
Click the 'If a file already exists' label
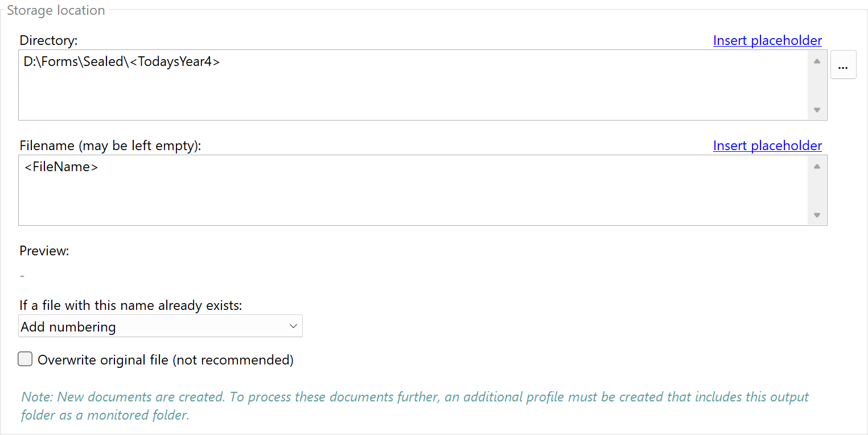[x=130, y=305]
